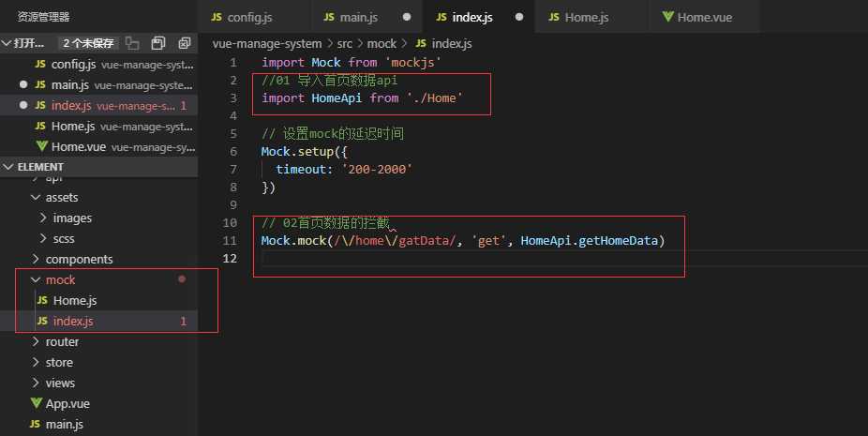Click src in the breadcrumb path
Screen dimensions: 868x436
(x=344, y=43)
